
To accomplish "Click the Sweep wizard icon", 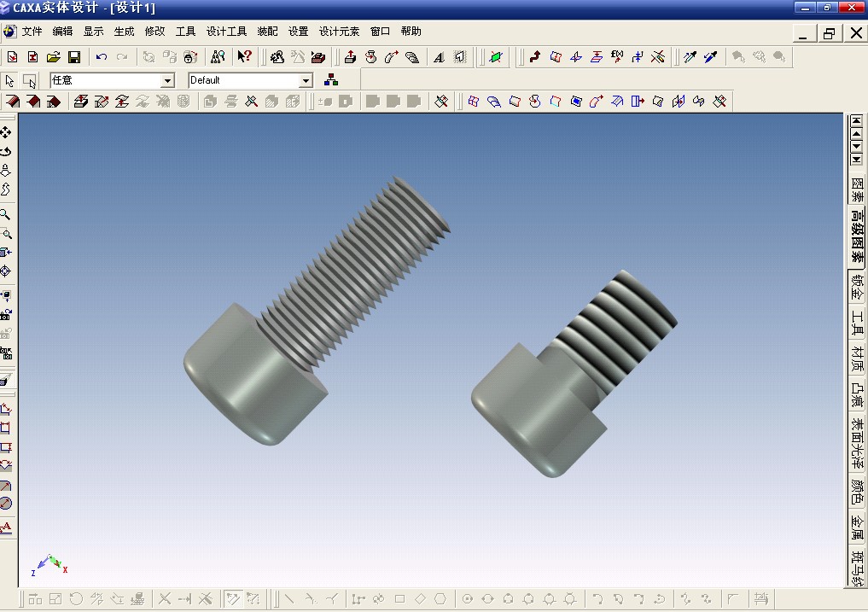I will point(392,57).
